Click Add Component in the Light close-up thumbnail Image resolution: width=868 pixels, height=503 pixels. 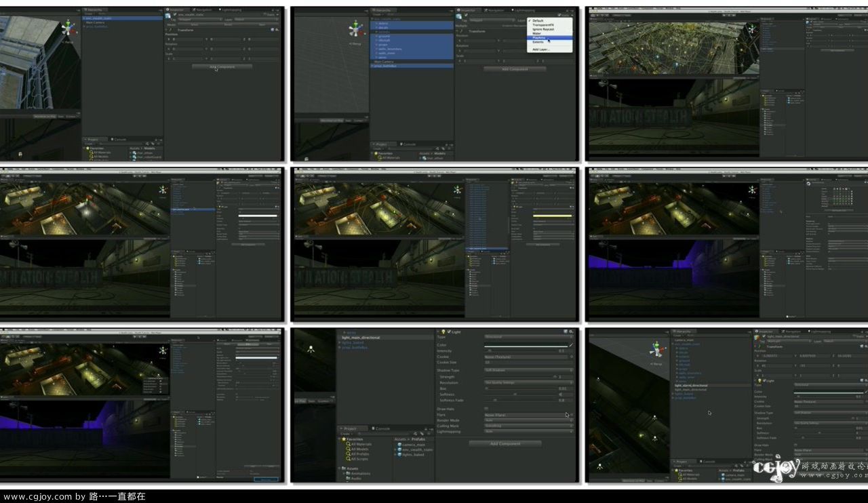click(x=505, y=444)
